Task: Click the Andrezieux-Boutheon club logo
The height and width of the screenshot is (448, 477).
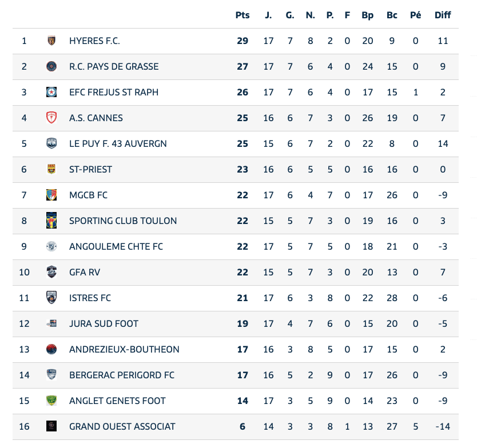Action: click(x=51, y=349)
